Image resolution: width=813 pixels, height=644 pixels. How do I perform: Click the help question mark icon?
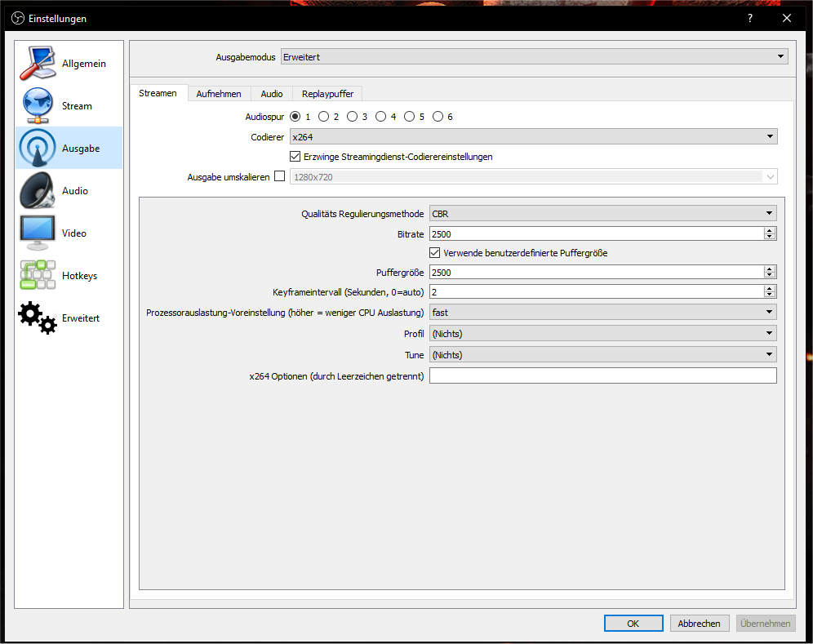(749, 18)
